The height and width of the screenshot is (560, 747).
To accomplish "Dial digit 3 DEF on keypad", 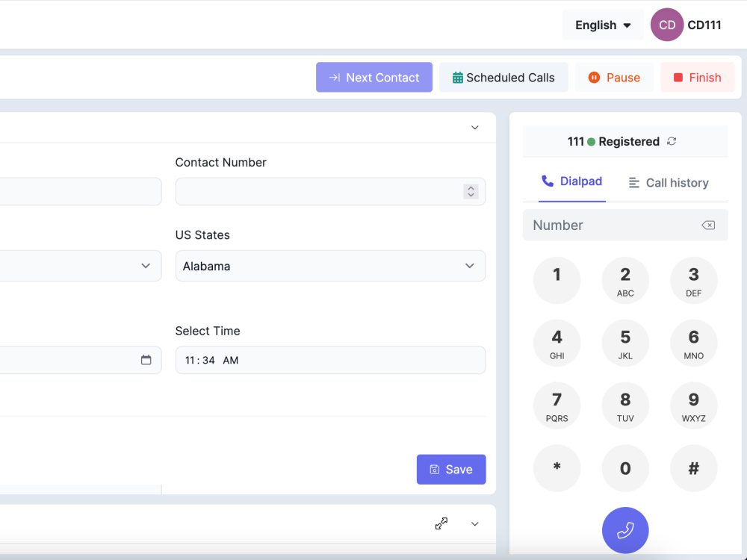I will click(694, 281).
